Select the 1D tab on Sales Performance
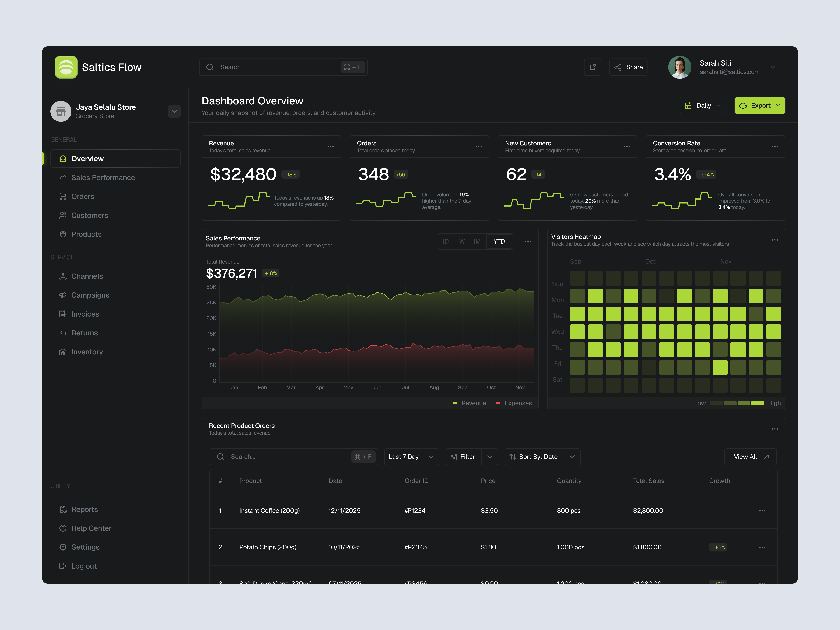This screenshot has width=840, height=630. [x=445, y=241]
